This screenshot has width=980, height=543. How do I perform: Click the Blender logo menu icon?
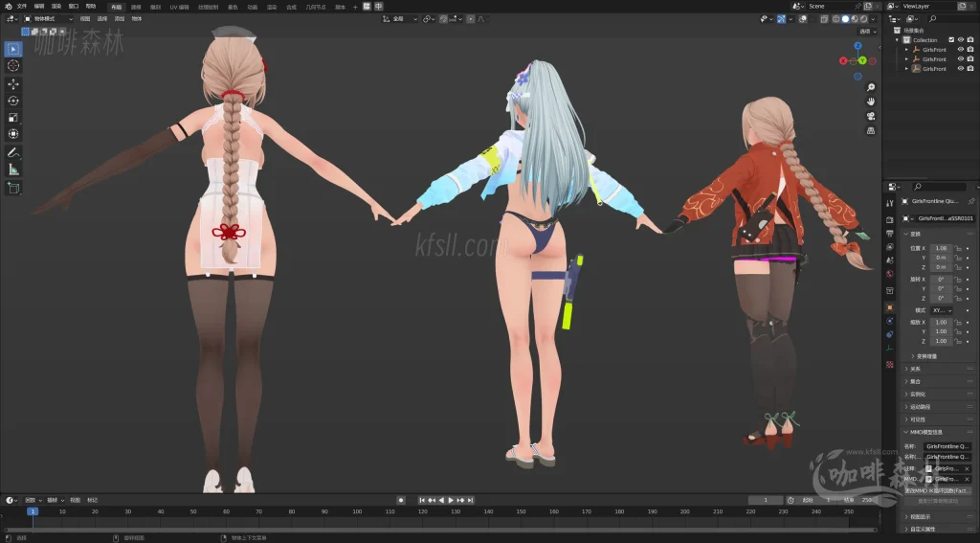[8, 7]
